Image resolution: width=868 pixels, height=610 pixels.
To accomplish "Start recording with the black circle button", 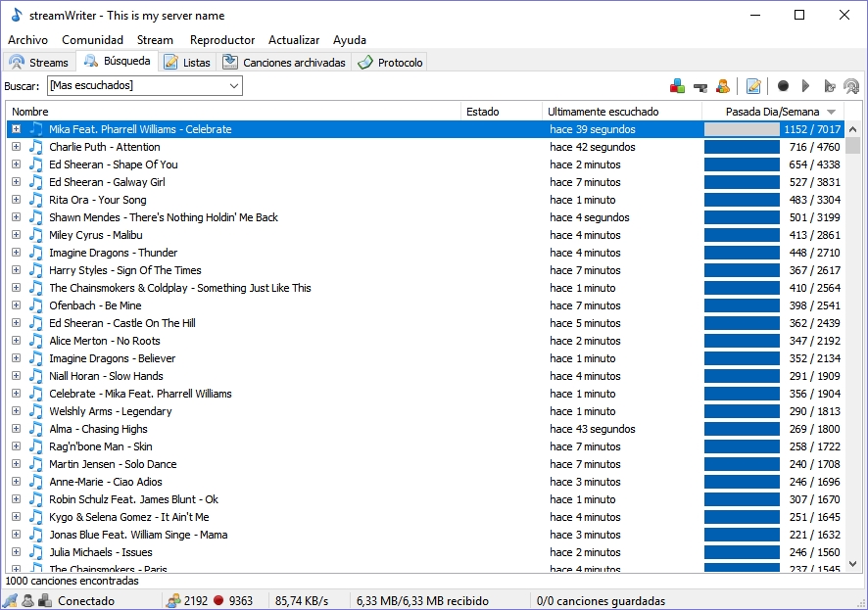I will [783, 86].
